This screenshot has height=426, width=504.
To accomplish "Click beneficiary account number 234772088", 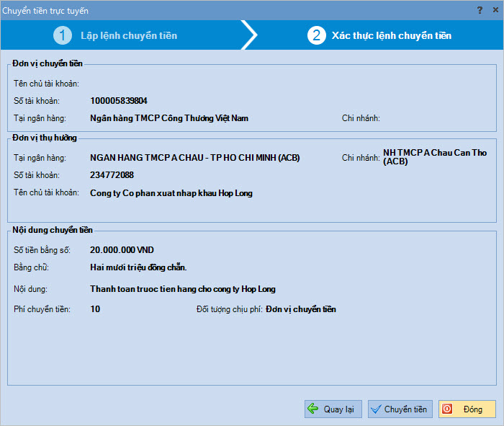I will pyautogui.click(x=112, y=175).
